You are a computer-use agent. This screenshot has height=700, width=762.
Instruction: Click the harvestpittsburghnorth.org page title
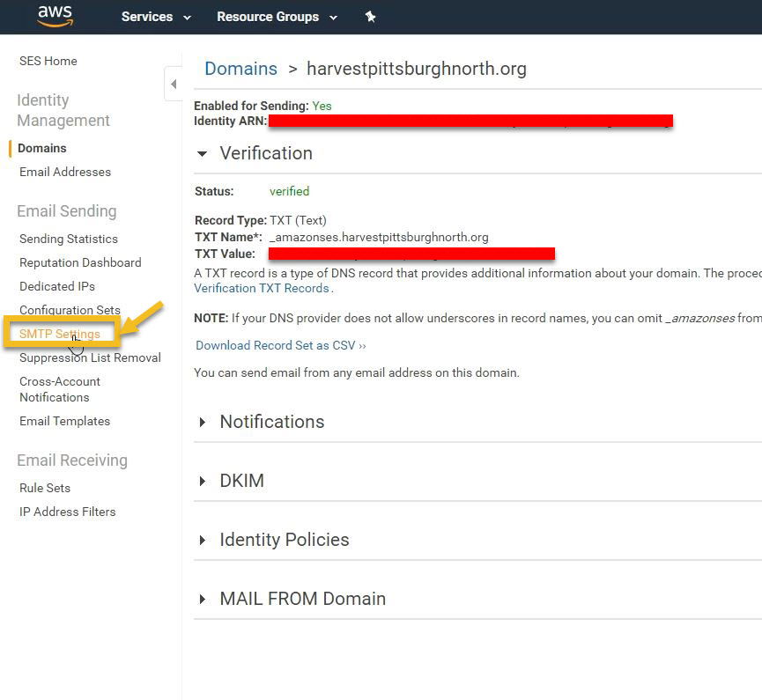pos(417,69)
